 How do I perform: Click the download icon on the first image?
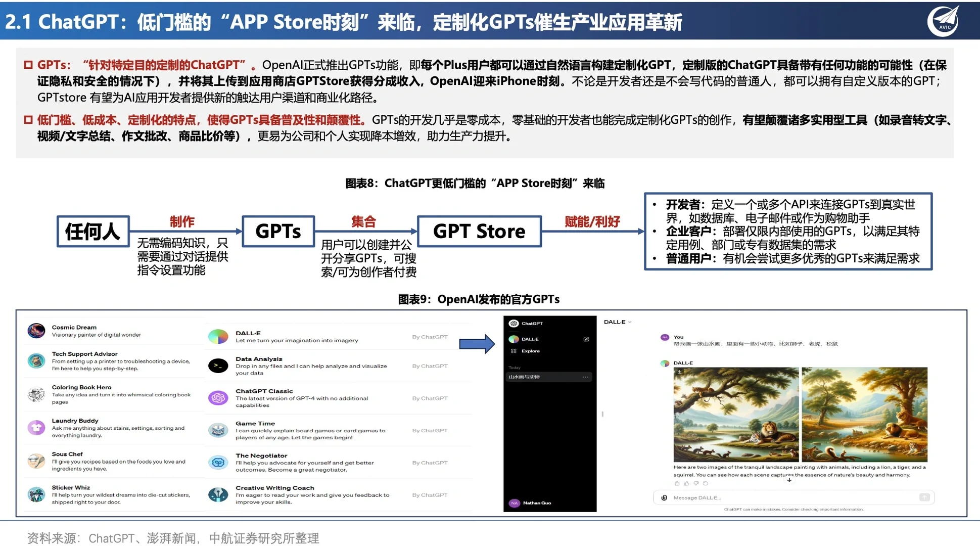(x=679, y=372)
